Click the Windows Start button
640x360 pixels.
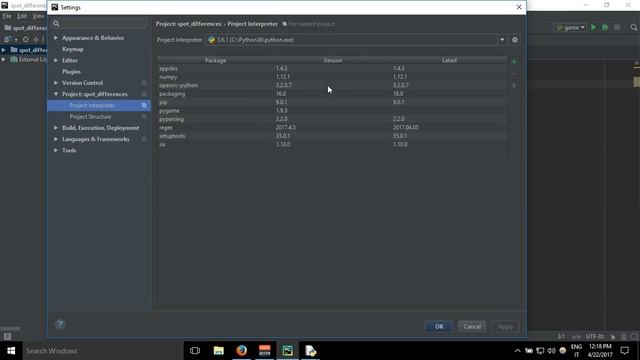[11, 351]
